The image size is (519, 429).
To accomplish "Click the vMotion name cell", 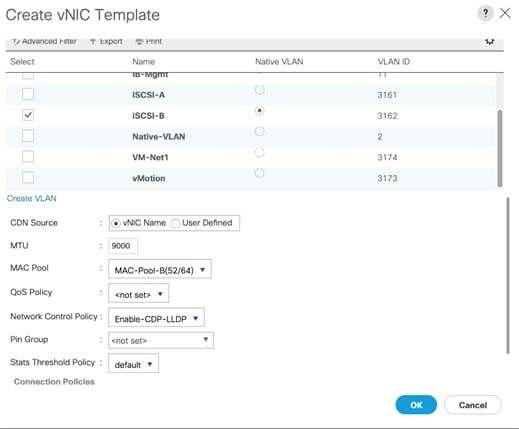I will pyautogui.click(x=149, y=178).
